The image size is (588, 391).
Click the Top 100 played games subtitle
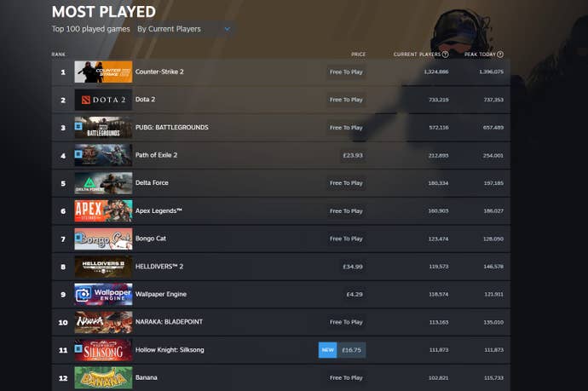pos(90,29)
